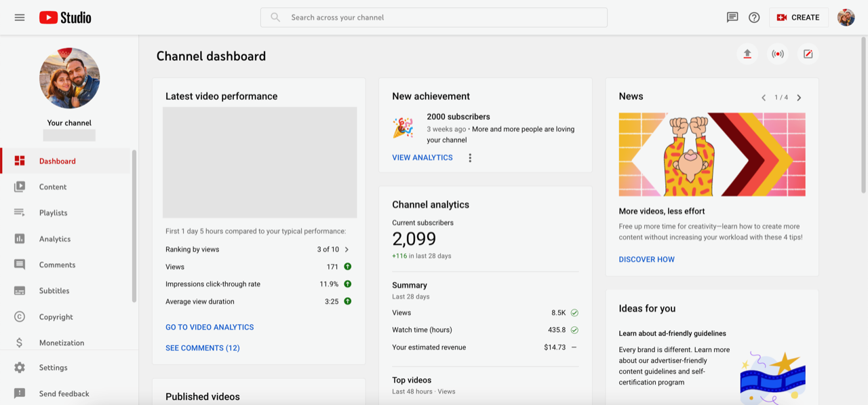Click VIEW ANALYTICS link

coord(422,157)
